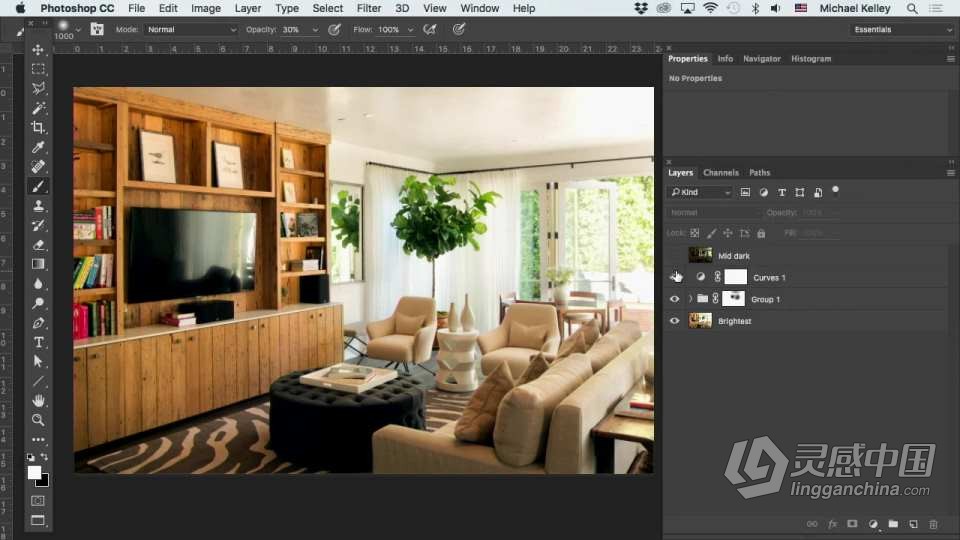The width and height of the screenshot is (960, 540).
Task: Enable airbrush-style build-up
Action: (430, 29)
